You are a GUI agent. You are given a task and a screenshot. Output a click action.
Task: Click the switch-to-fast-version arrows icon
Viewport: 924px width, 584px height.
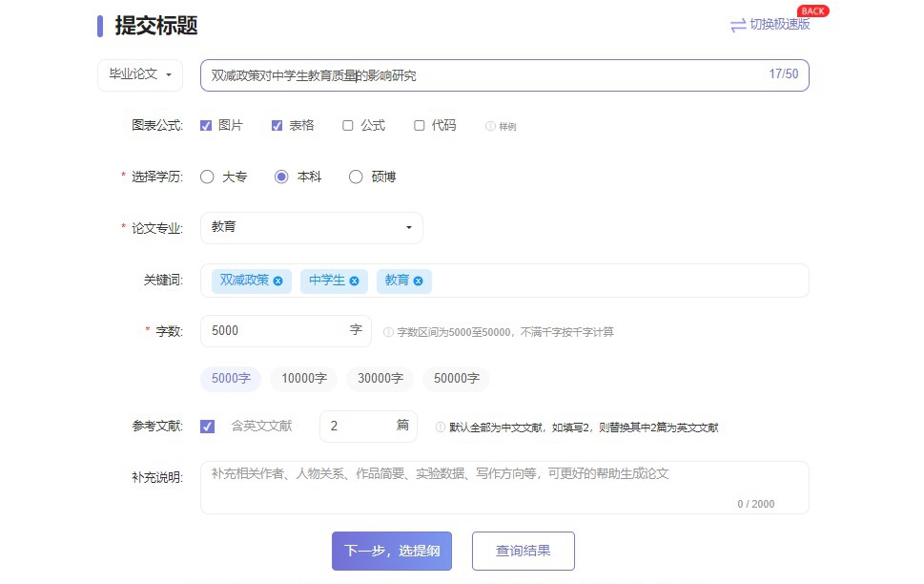coord(738,26)
